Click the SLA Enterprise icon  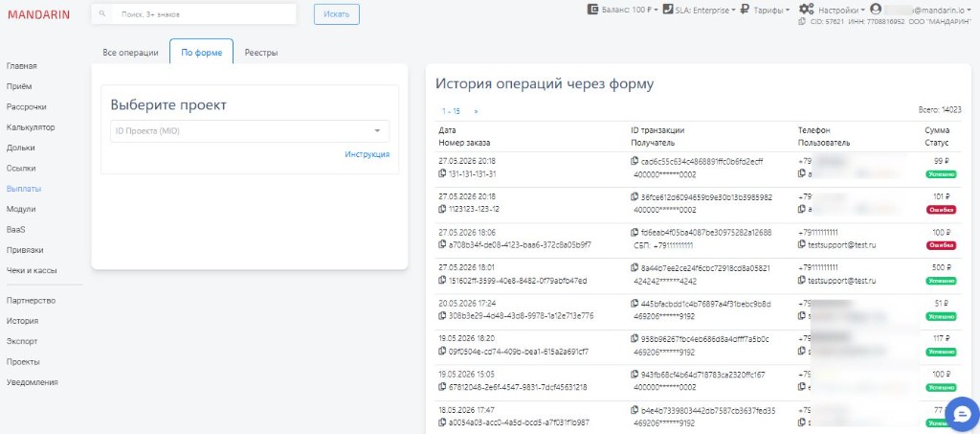pos(667,10)
